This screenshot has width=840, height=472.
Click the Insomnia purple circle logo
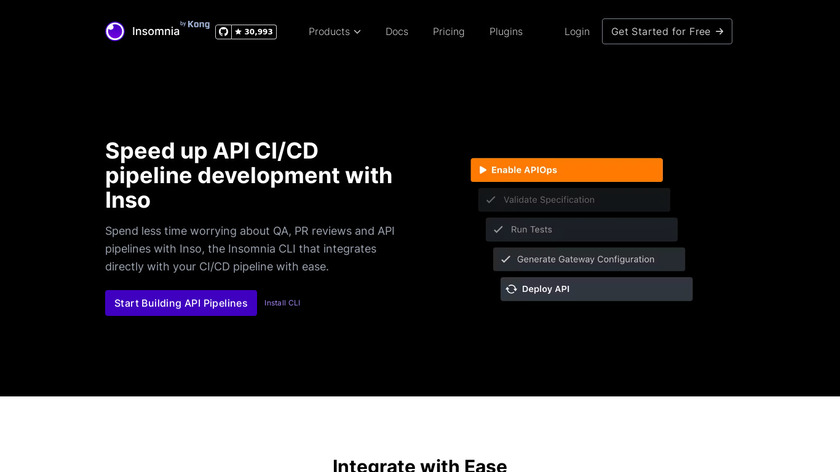(x=115, y=32)
